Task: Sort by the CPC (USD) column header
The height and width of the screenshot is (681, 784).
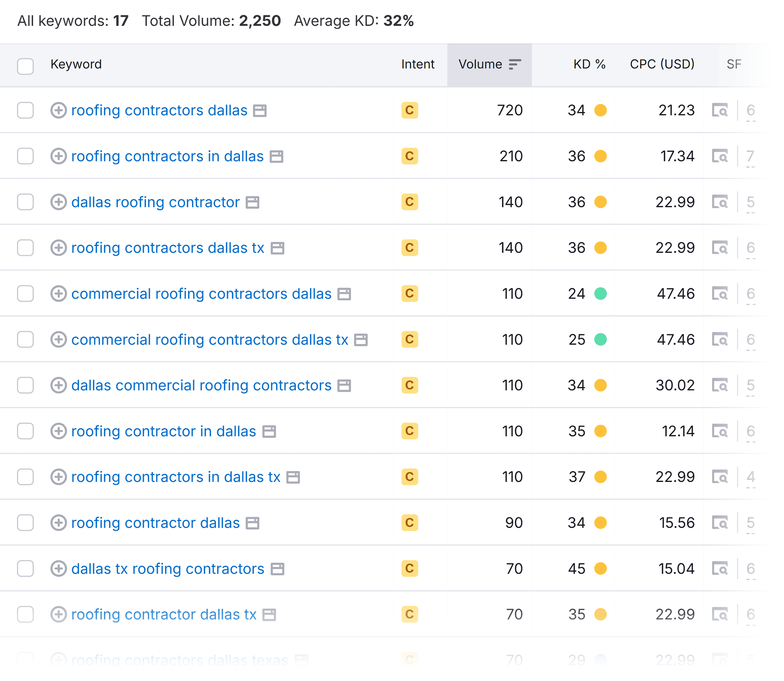Action: coord(662,64)
